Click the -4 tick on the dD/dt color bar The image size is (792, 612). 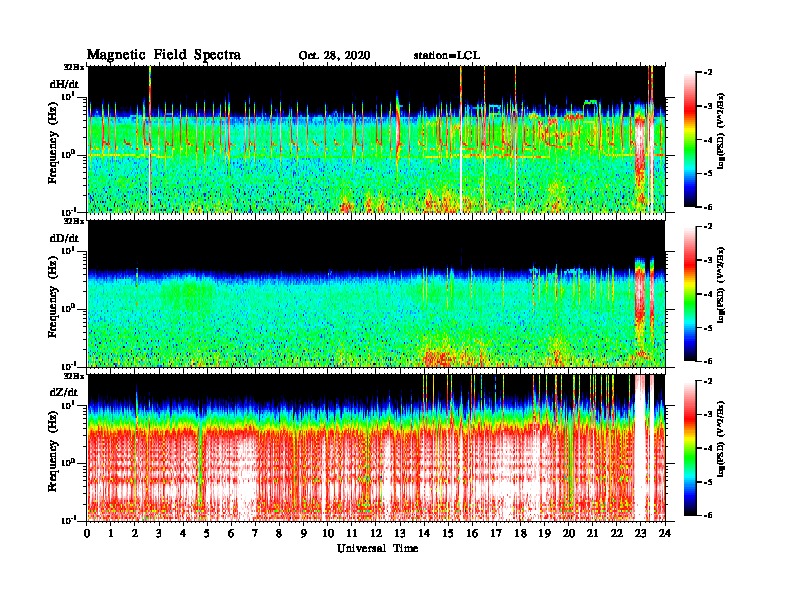708,294
